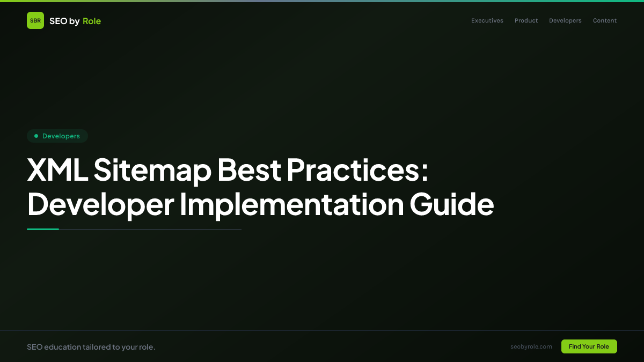Image resolution: width=644 pixels, height=362 pixels.
Task: Open the Content navigation menu
Action: (604, 20)
